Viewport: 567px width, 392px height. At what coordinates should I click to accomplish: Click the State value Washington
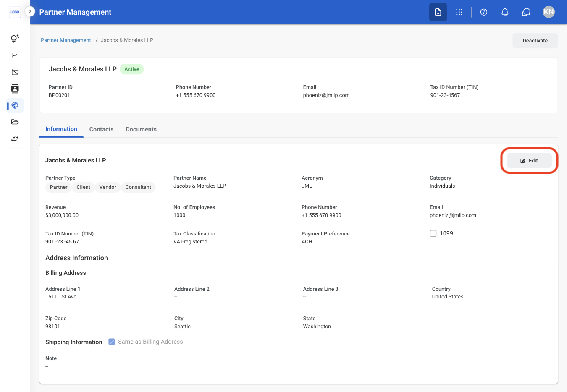(x=317, y=327)
